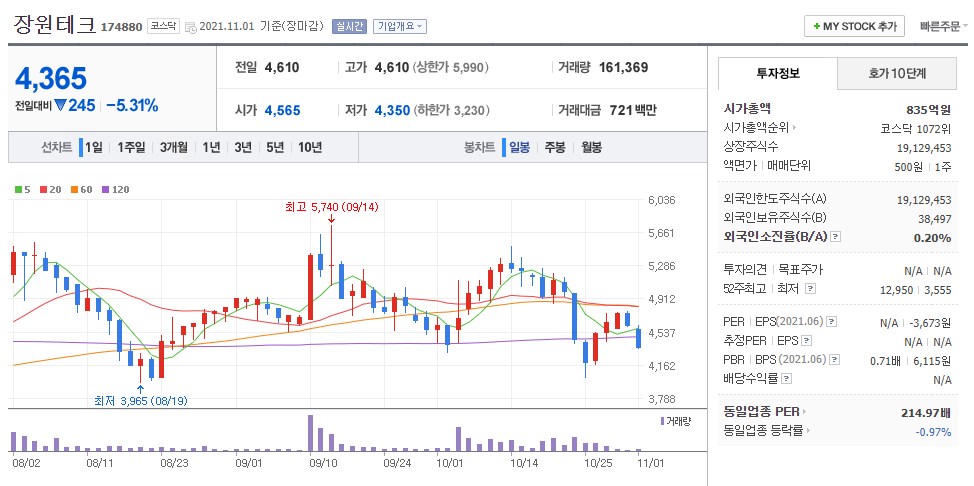Select the 3년 line chart period

243,148
